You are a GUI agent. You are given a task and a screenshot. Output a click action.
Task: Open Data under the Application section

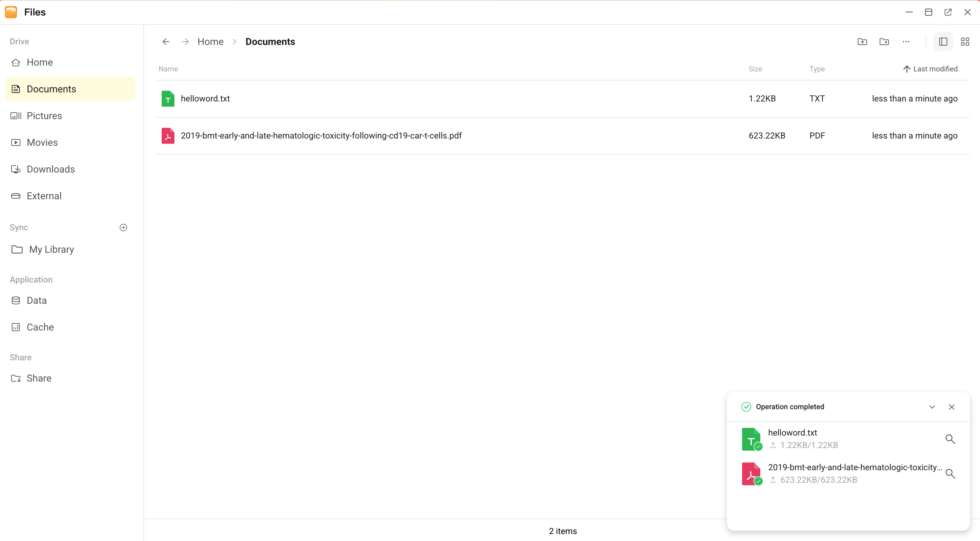(x=36, y=300)
